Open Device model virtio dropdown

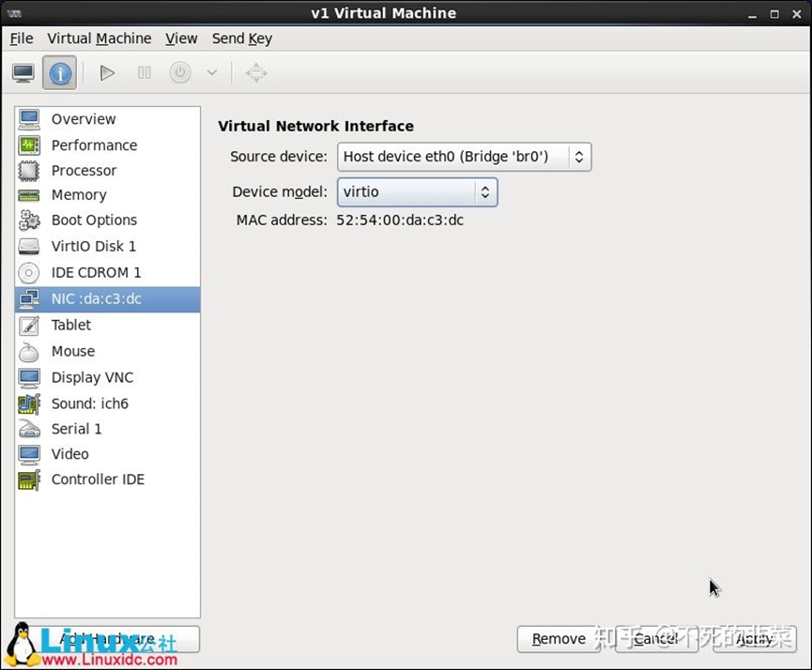click(x=418, y=192)
